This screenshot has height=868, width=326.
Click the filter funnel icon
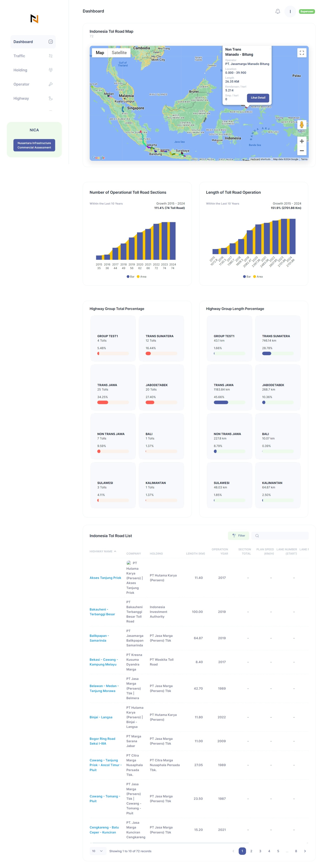pyautogui.click(x=234, y=535)
